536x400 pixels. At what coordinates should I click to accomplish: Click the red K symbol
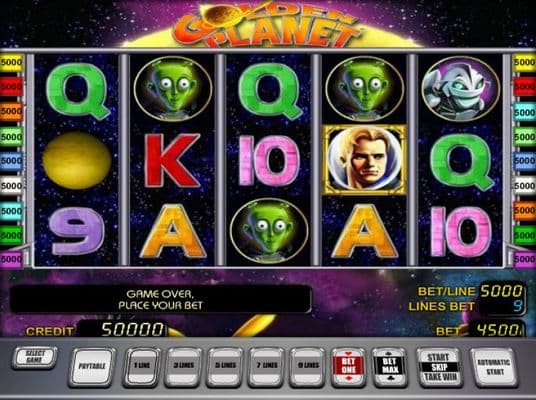point(172,161)
